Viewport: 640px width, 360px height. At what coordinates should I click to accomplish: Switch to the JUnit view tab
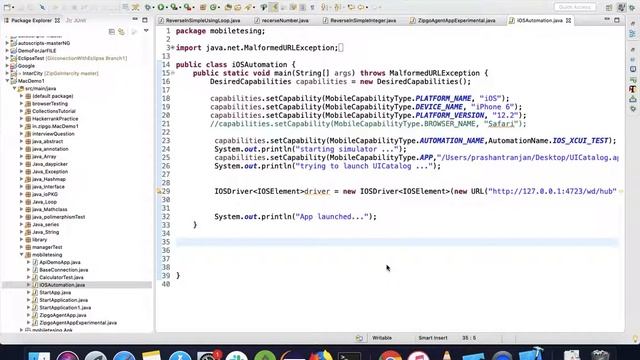pyautogui.click(x=76, y=20)
